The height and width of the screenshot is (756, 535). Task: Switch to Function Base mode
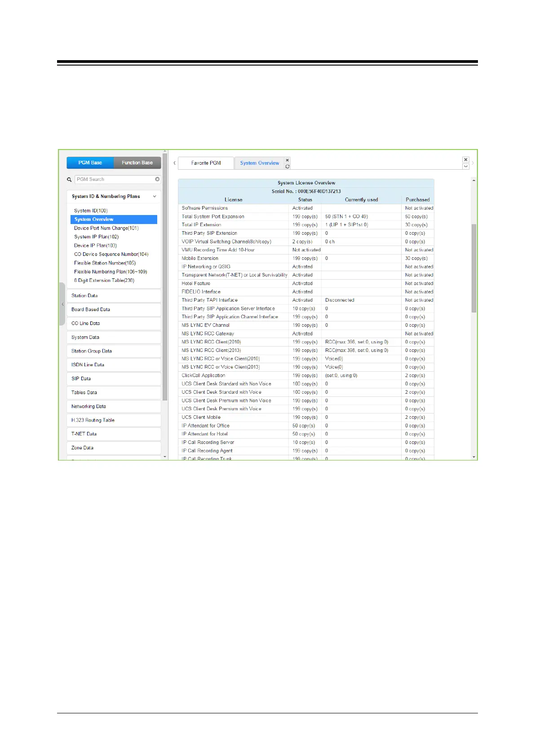(137, 163)
